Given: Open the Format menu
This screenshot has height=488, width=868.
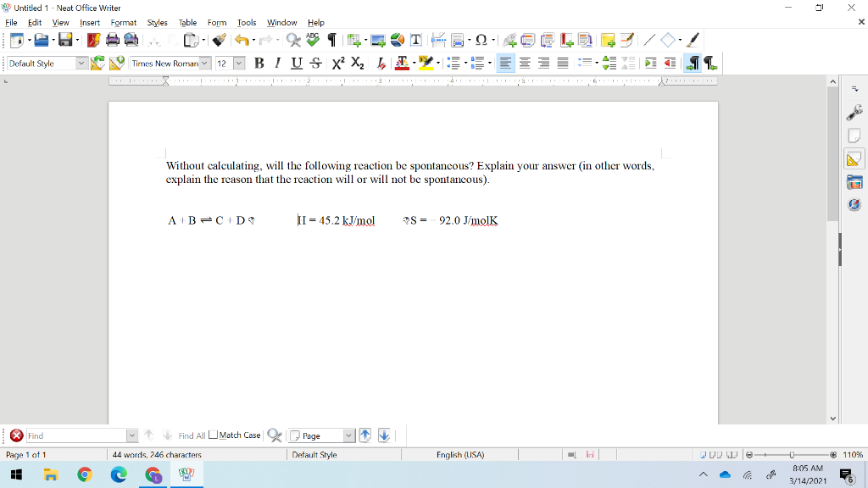Looking at the screenshot, I should pos(123,23).
